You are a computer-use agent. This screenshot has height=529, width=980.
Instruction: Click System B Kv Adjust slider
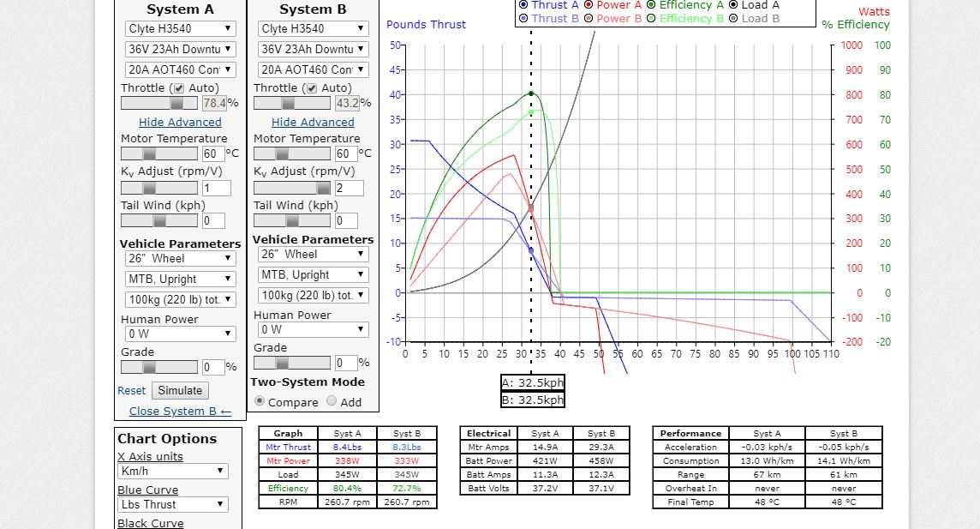coord(291,188)
